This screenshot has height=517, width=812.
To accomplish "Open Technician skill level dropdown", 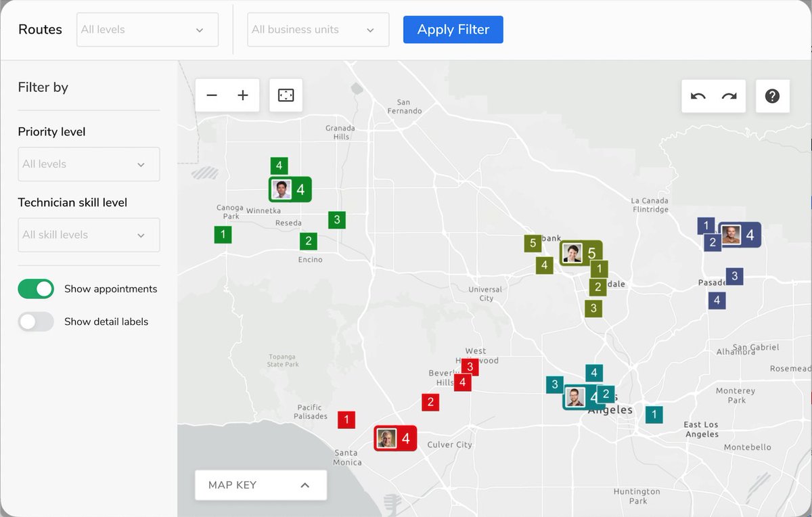I will click(89, 235).
